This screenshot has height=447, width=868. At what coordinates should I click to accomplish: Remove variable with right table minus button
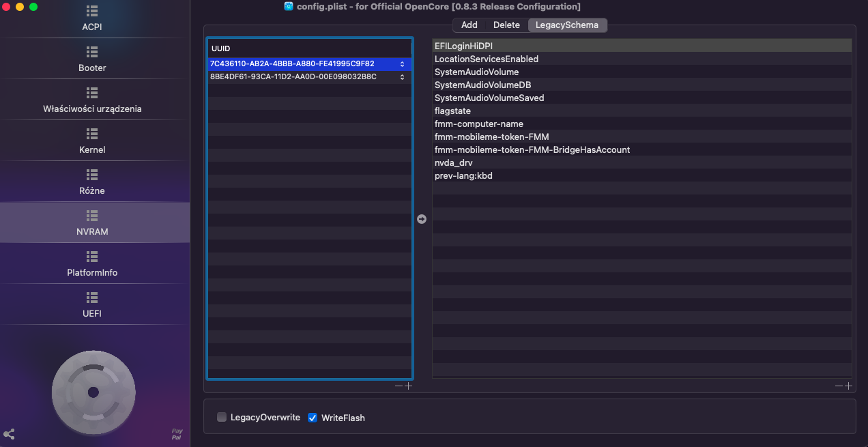pyautogui.click(x=839, y=386)
